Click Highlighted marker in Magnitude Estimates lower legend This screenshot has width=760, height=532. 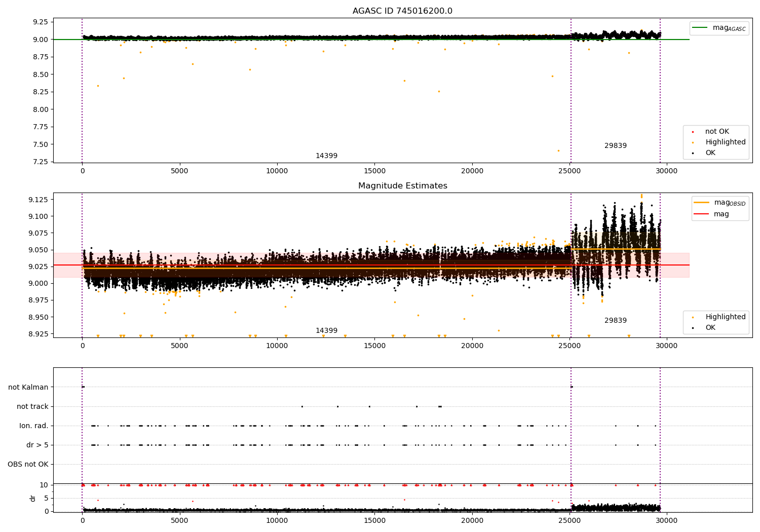pyautogui.click(x=693, y=317)
